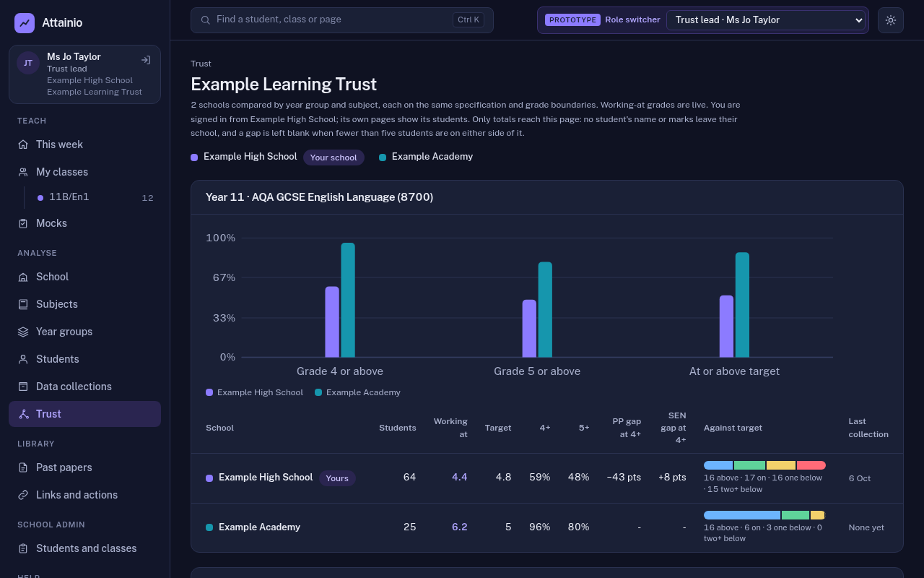Click Example High School in the table
924x578 pixels.
[x=266, y=478]
